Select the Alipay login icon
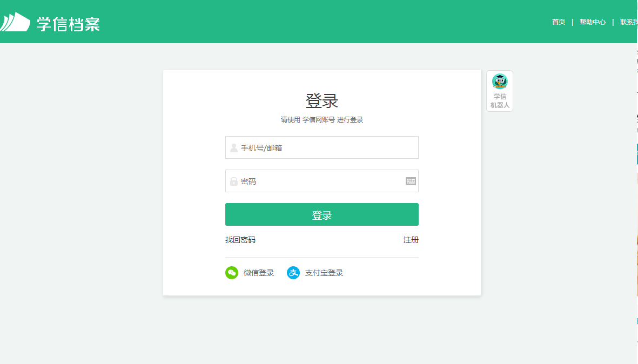Viewport: 638px width, 364px height. point(293,273)
